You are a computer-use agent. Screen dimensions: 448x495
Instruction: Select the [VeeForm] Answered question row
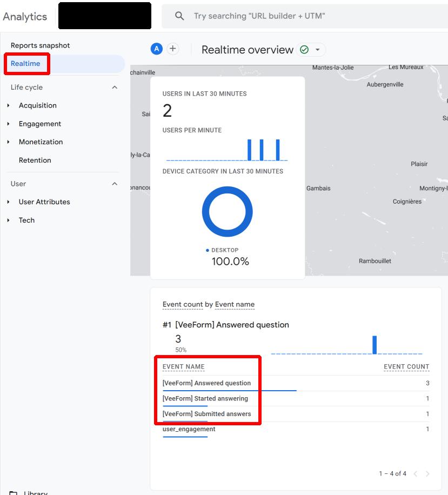(x=296, y=383)
